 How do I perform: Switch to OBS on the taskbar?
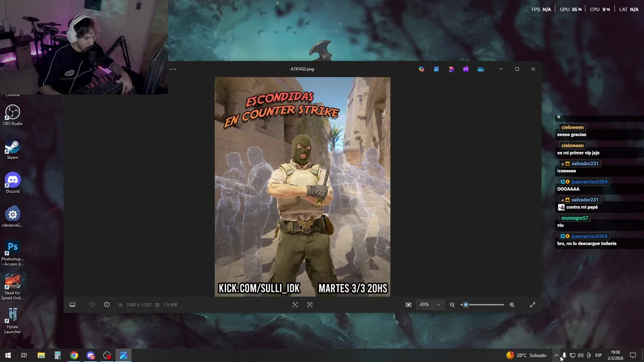107,355
